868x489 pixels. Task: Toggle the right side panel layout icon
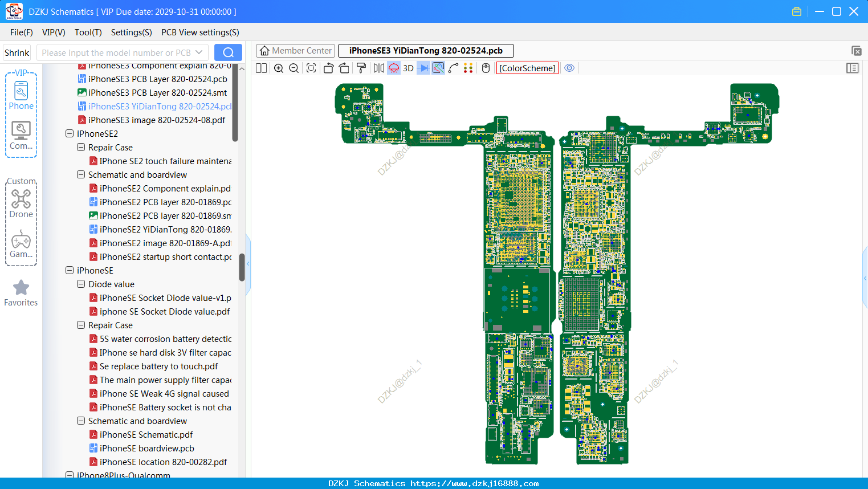coord(852,68)
